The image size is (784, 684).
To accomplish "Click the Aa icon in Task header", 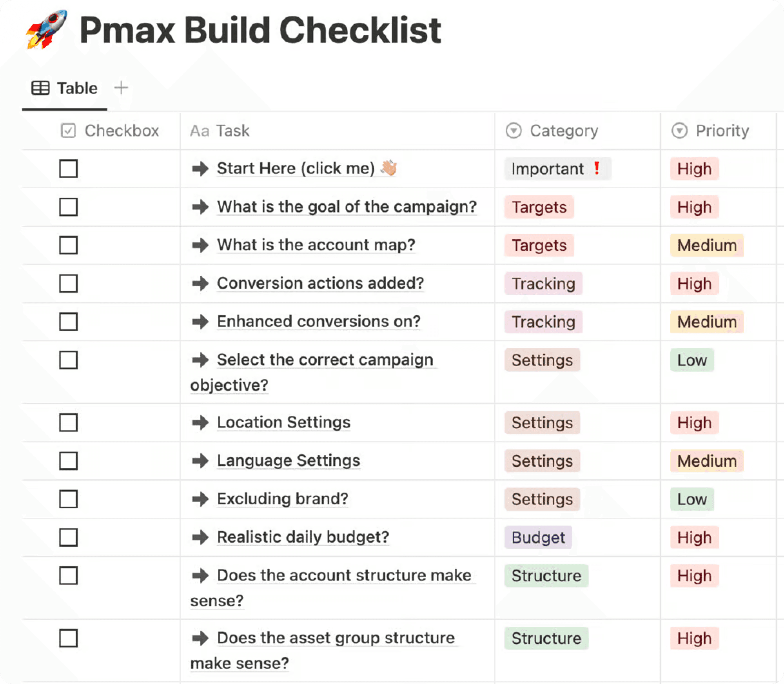I will [200, 131].
